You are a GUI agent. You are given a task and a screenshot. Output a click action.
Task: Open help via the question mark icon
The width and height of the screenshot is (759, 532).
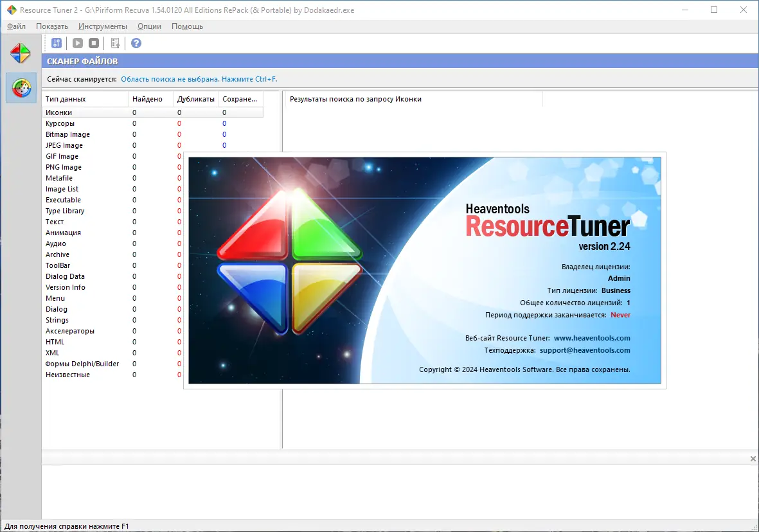(136, 43)
